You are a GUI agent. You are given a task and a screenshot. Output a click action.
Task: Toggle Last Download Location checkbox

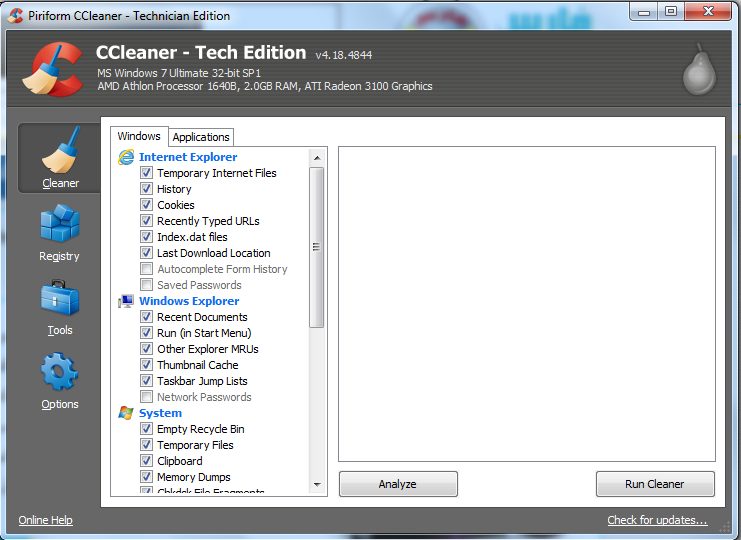tap(146, 253)
